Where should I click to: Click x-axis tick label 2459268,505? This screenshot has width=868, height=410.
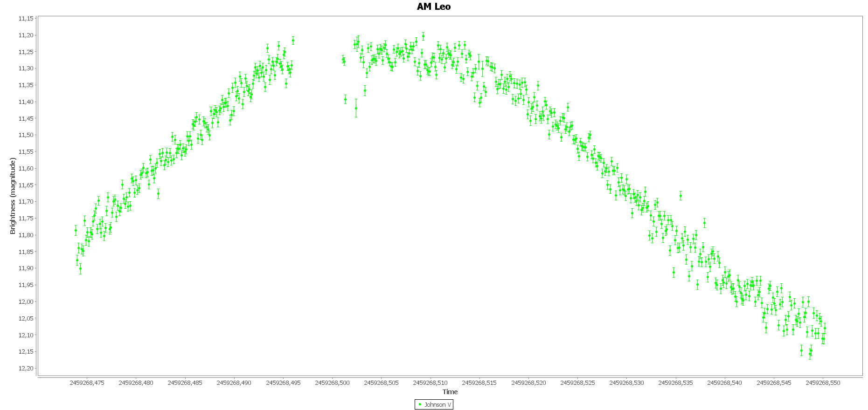(x=382, y=383)
